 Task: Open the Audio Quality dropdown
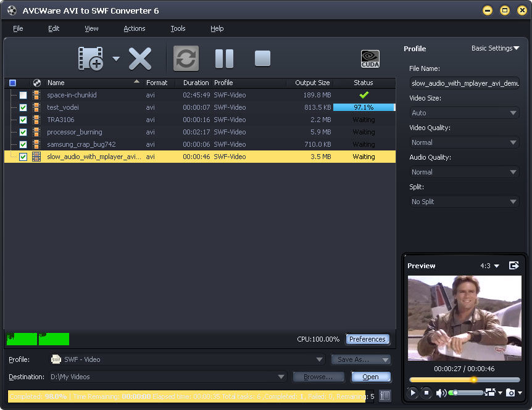point(464,172)
